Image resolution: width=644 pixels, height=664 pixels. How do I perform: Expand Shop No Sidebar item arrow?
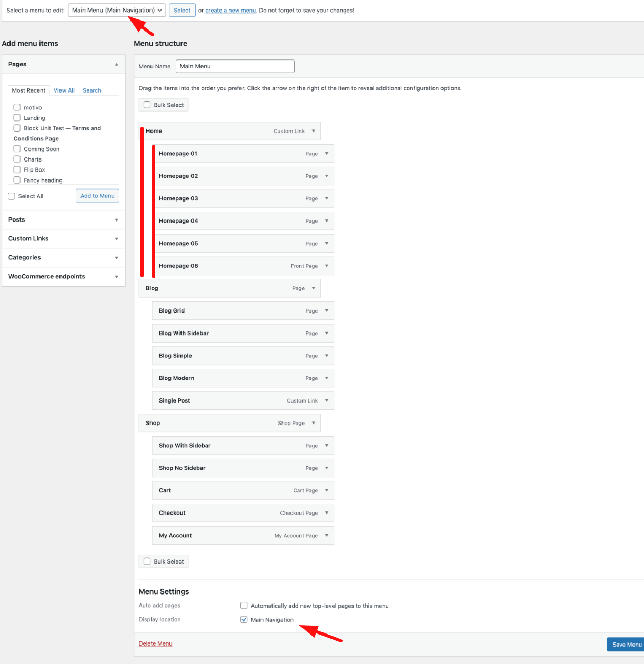[x=327, y=468]
